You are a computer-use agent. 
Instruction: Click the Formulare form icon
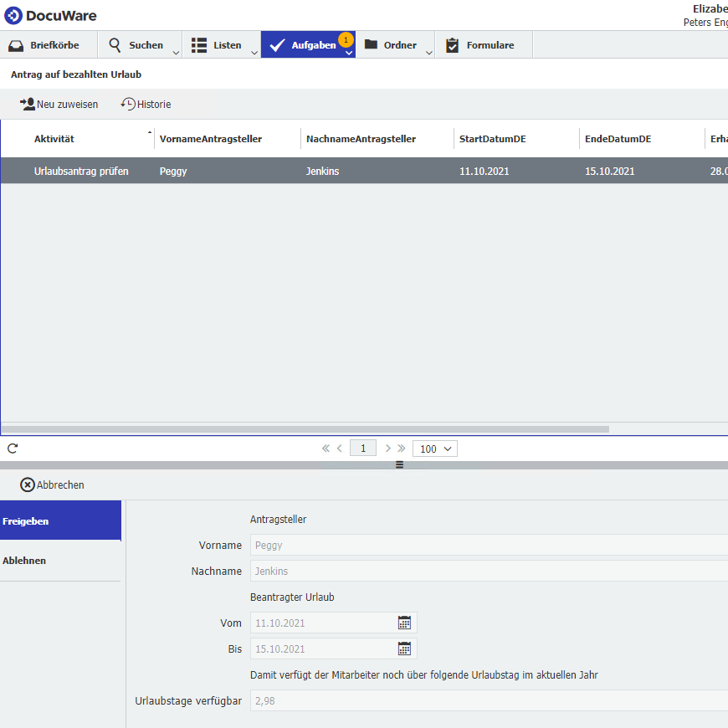pos(453,44)
